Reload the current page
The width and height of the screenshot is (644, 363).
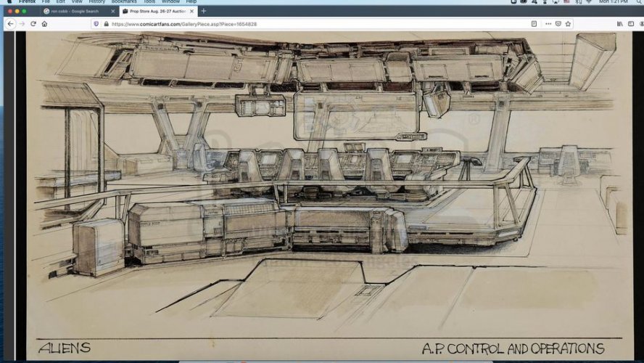[33, 24]
